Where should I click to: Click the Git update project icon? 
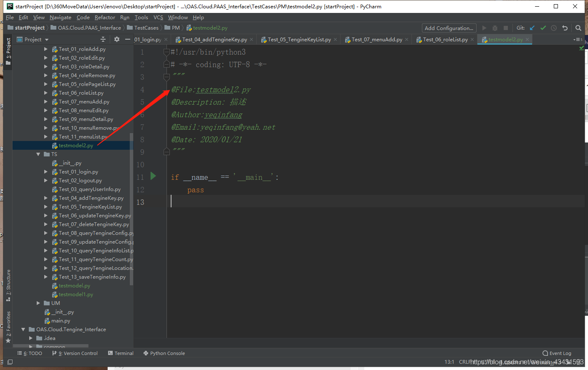532,28
